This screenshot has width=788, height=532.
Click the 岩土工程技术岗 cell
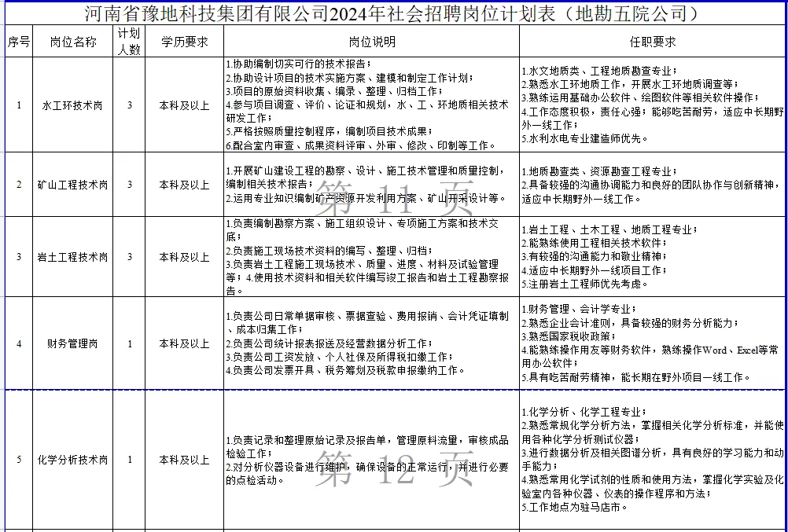tap(73, 257)
